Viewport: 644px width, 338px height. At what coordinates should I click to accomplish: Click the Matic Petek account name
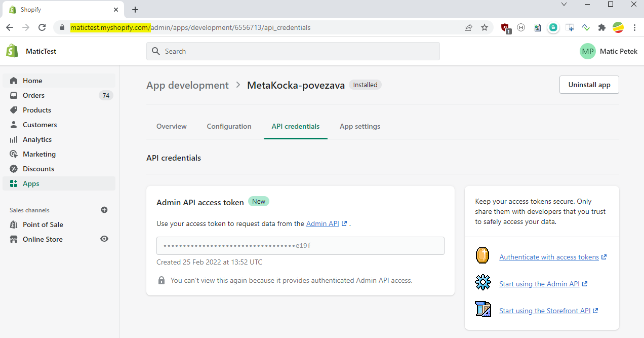point(618,51)
